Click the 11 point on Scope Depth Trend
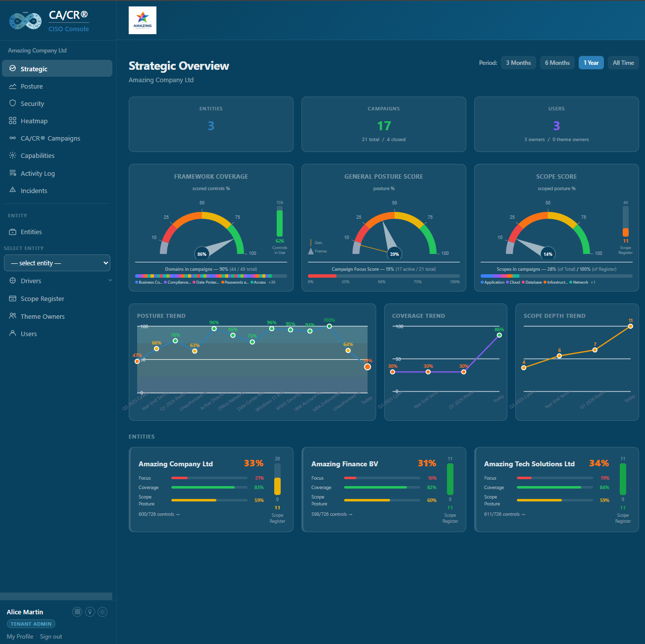Image resolution: width=645 pixels, height=644 pixels. [x=630, y=326]
